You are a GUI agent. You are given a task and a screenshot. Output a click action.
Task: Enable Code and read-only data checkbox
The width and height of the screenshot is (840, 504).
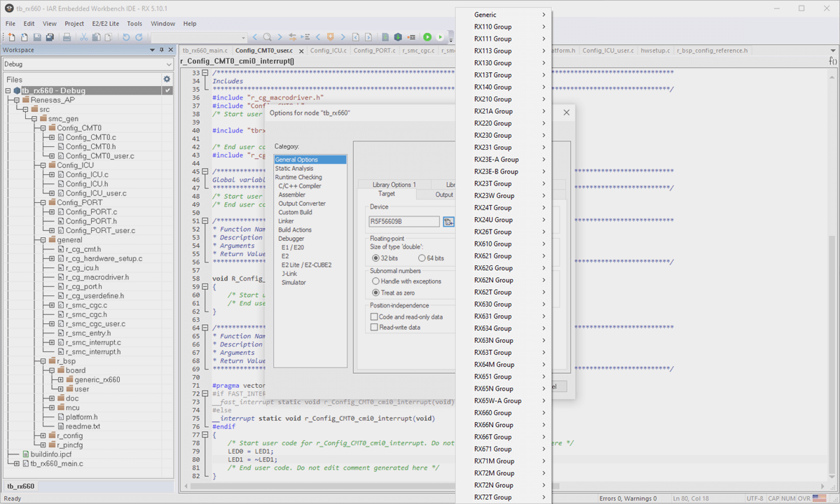click(374, 316)
